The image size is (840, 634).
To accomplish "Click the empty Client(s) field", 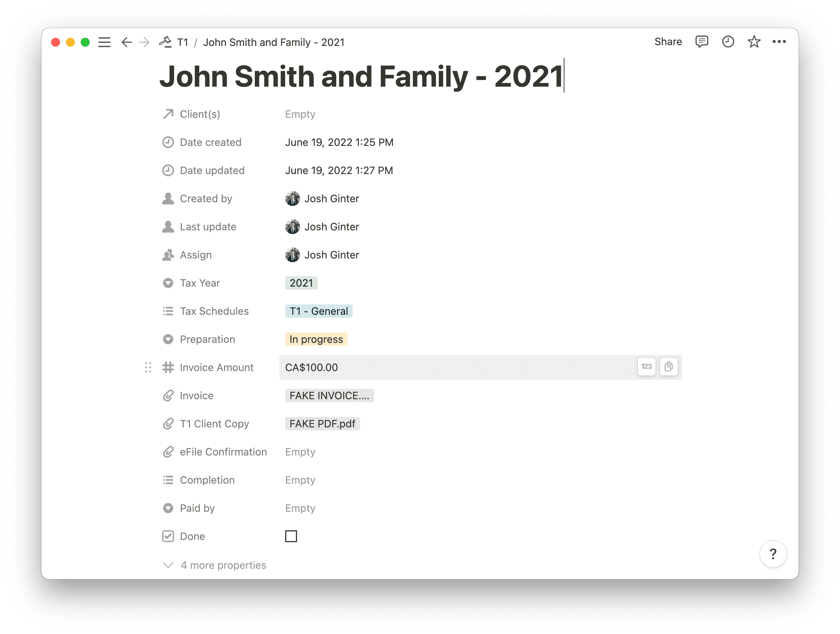I will tap(300, 114).
